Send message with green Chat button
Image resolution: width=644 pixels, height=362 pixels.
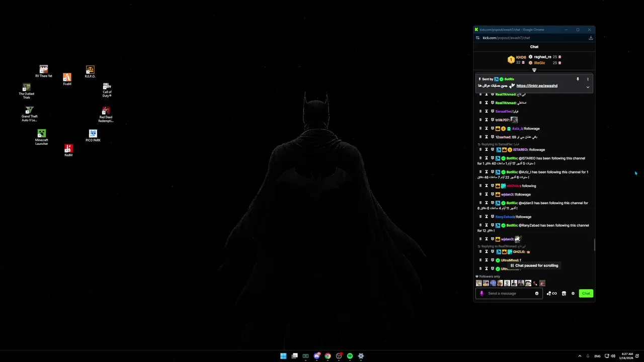[586, 293]
